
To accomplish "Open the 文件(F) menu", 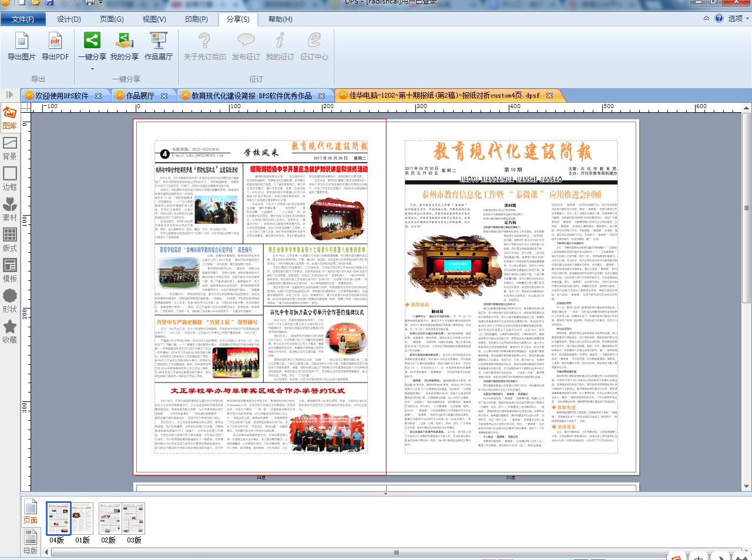I will 23,19.
